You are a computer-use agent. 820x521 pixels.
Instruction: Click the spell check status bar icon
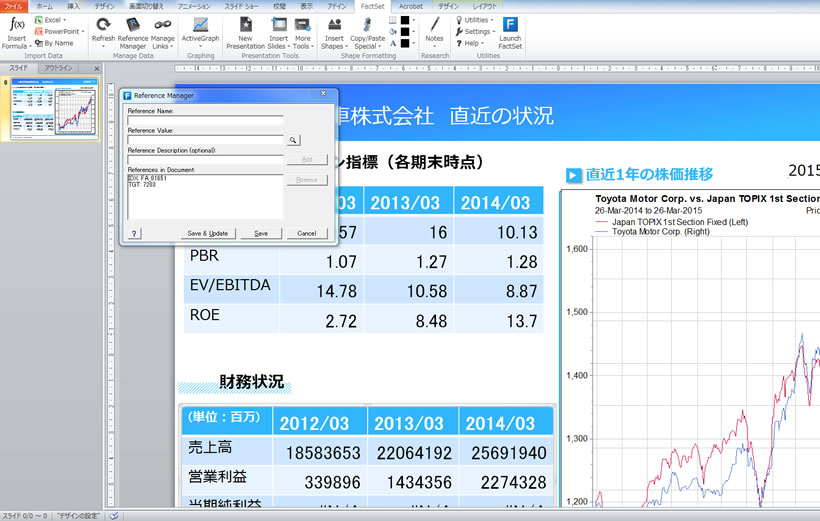click(113, 516)
